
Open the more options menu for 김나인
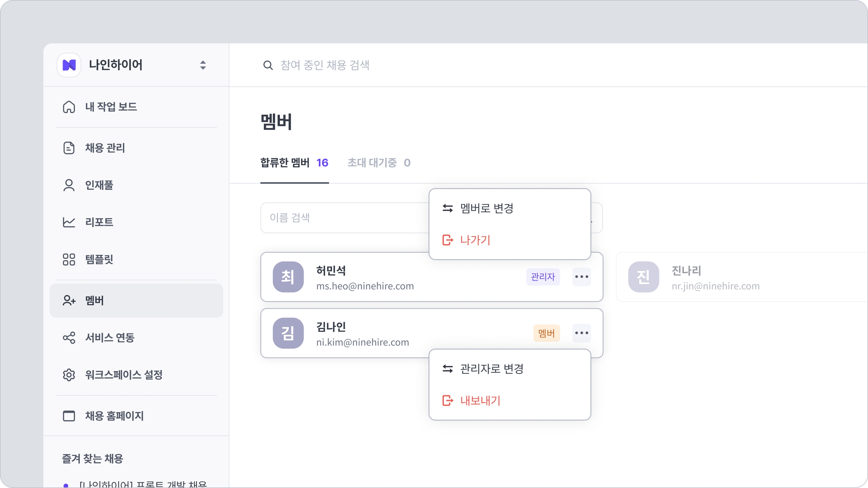pos(581,333)
